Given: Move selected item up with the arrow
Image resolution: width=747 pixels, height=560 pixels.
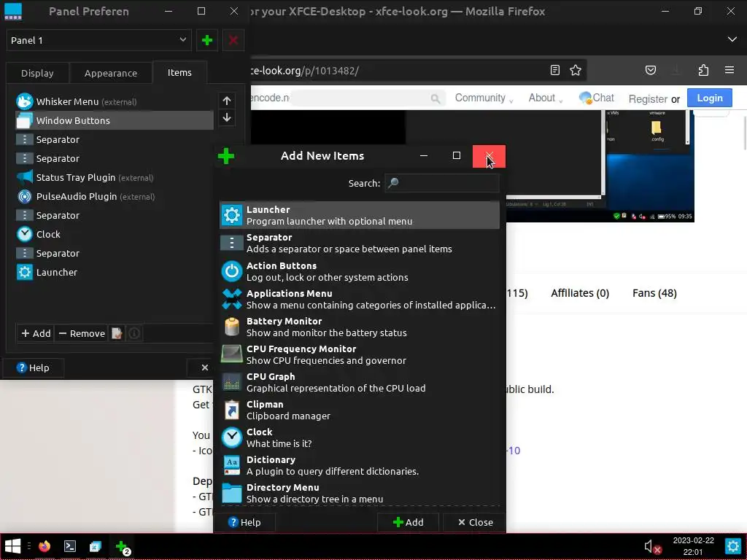Looking at the screenshot, I should pos(227,101).
